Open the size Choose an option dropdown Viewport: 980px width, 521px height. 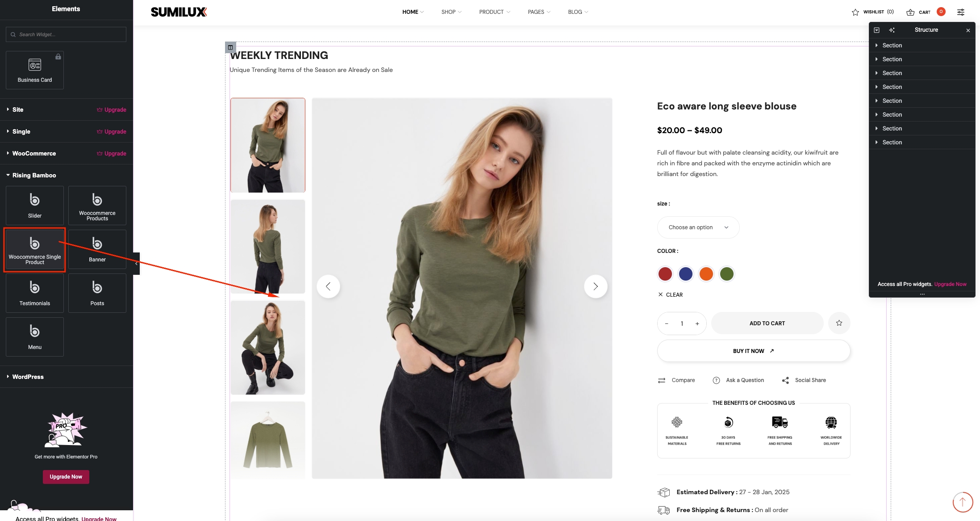[x=698, y=227]
